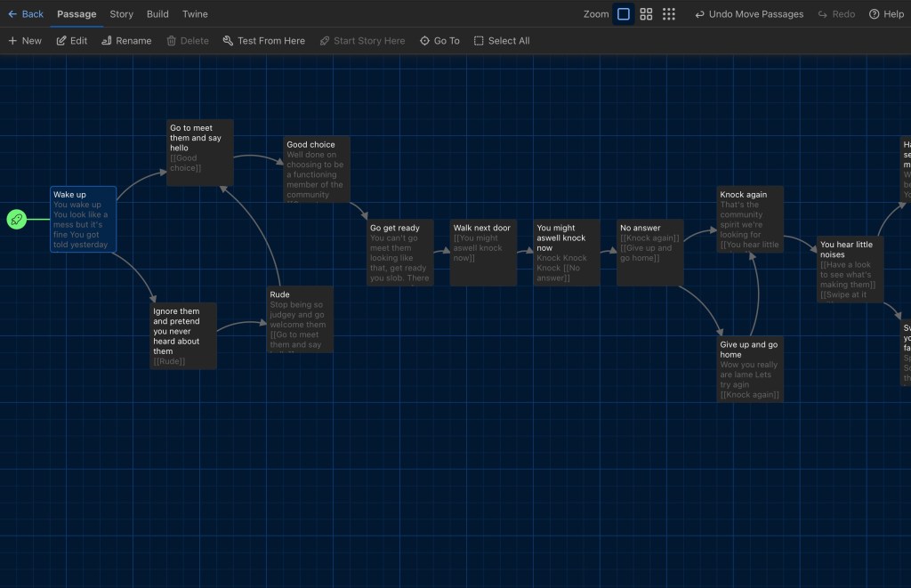Click the green rocket start story icon

(x=16, y=220)
